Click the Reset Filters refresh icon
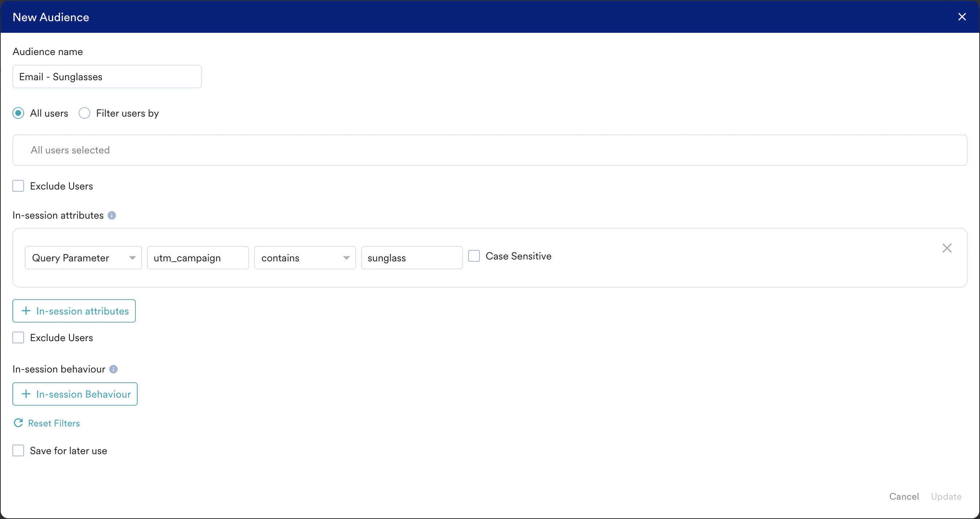The width and height of the screenshot is (980, 519). pos(18,423)
